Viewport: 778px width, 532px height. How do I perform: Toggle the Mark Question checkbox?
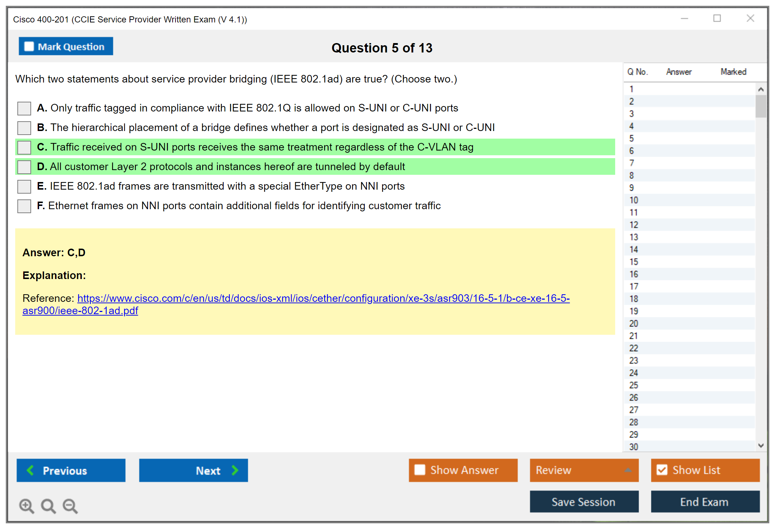(29, 47)
